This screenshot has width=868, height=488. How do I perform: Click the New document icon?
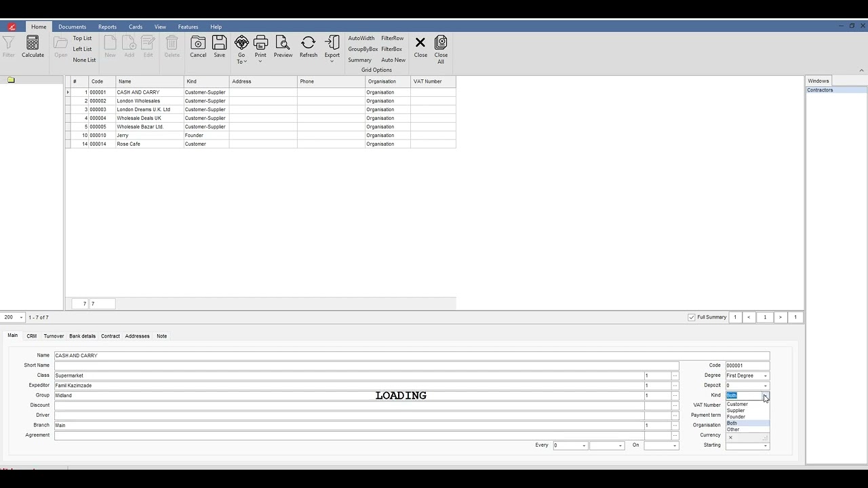coord(110,43)
